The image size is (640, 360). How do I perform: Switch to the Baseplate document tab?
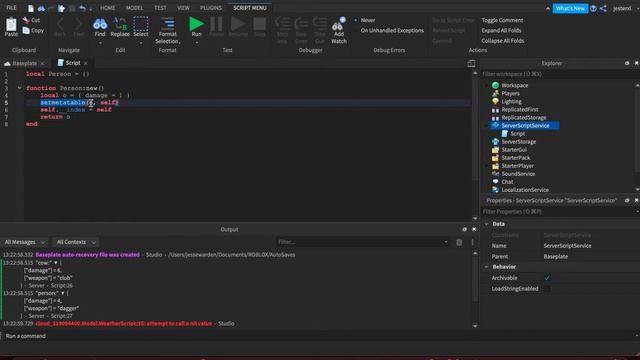[24, 63]
